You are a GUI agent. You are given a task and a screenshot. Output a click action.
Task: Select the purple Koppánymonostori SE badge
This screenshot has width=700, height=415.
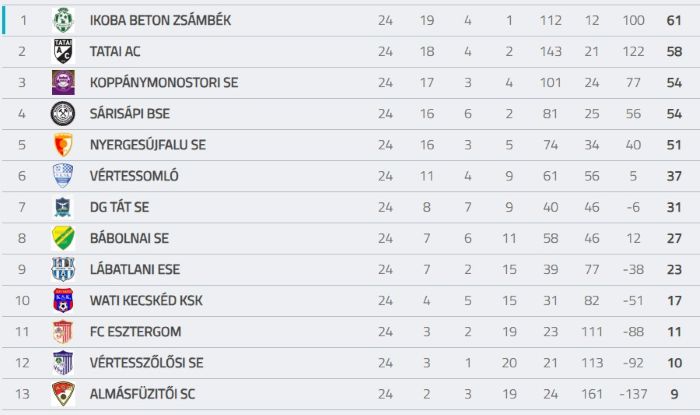tap(63, 83)
